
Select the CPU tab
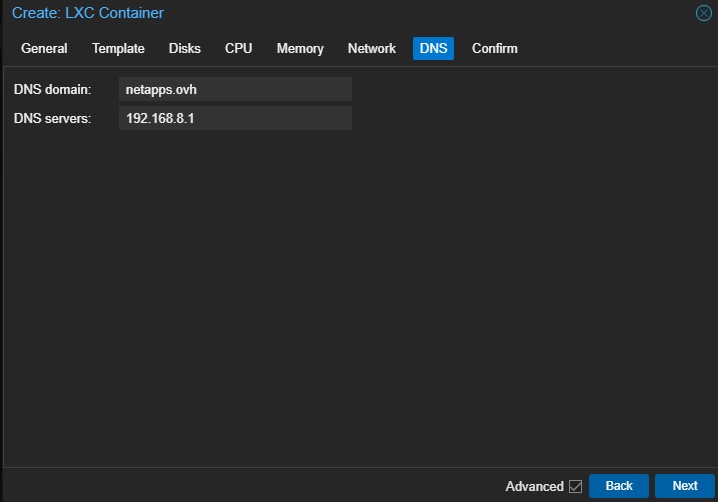point(238,48)
